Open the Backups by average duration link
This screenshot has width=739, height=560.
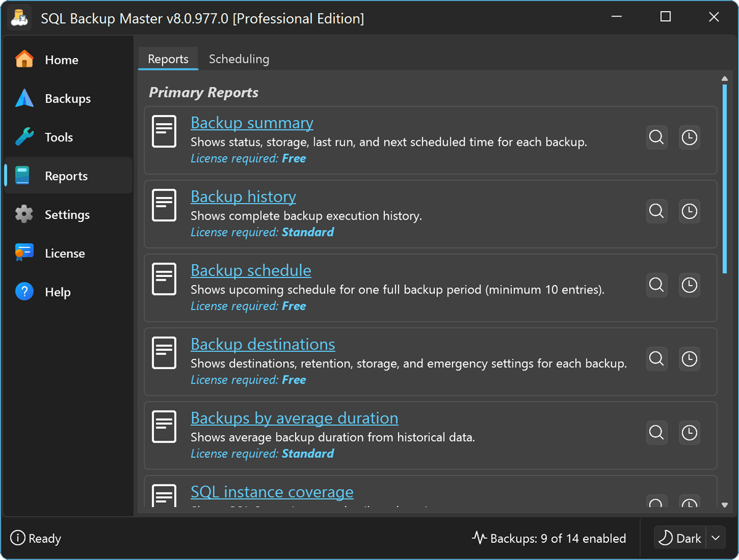pos(294,418)
